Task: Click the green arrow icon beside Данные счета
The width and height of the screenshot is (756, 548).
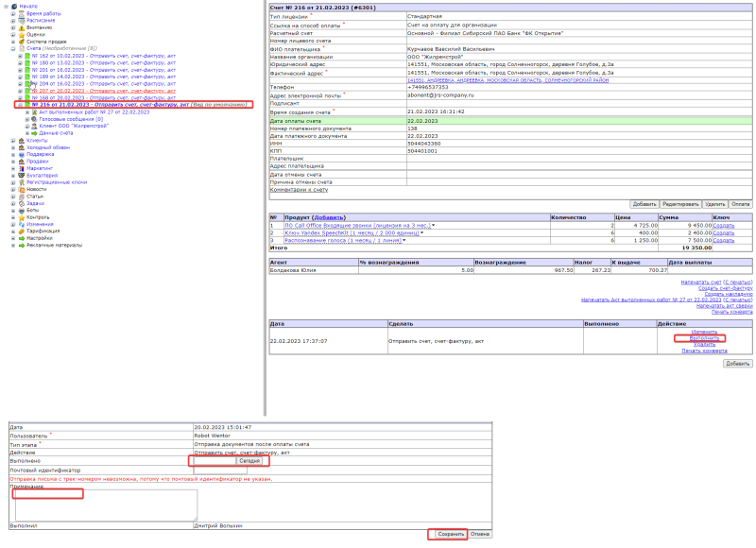Action: 34,133
